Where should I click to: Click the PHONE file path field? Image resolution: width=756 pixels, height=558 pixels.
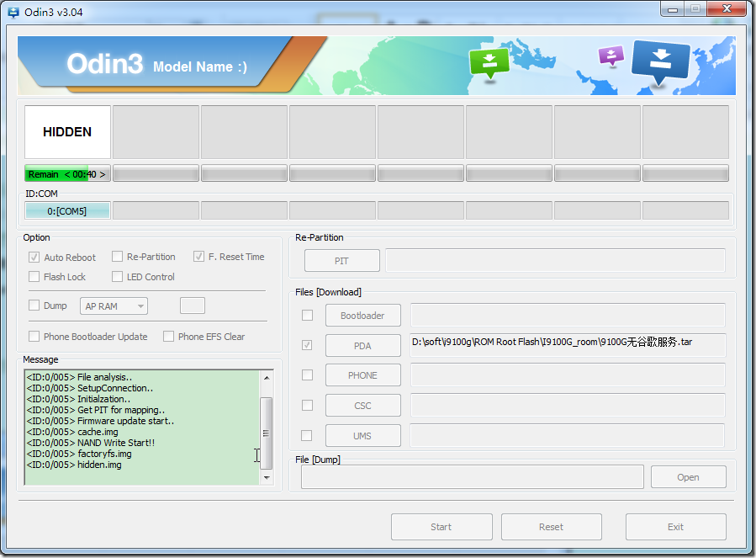568,375
